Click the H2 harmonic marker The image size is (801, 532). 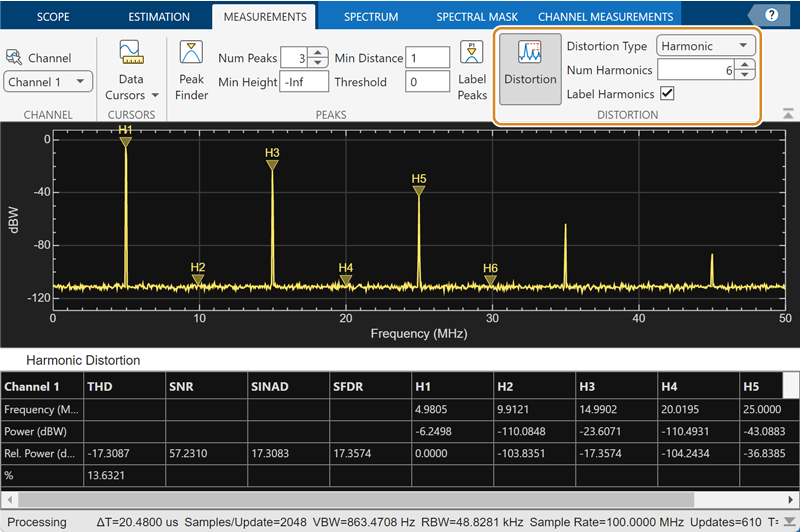point(198,280)
